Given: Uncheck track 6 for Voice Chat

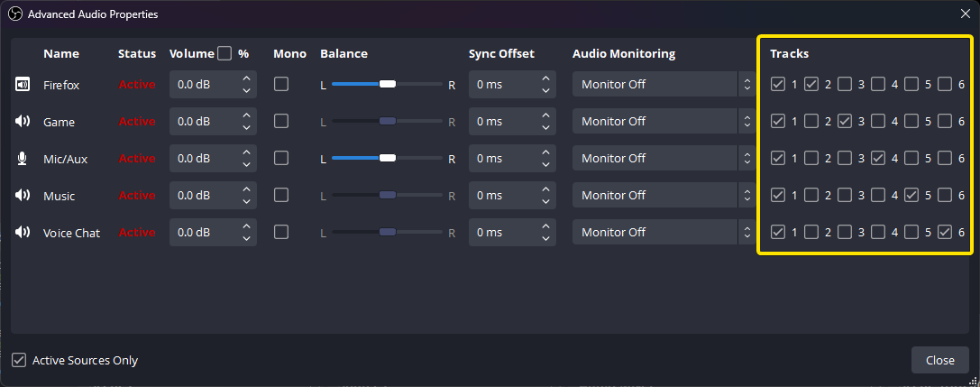Looking at the screenshot, I should click(945, 232).
